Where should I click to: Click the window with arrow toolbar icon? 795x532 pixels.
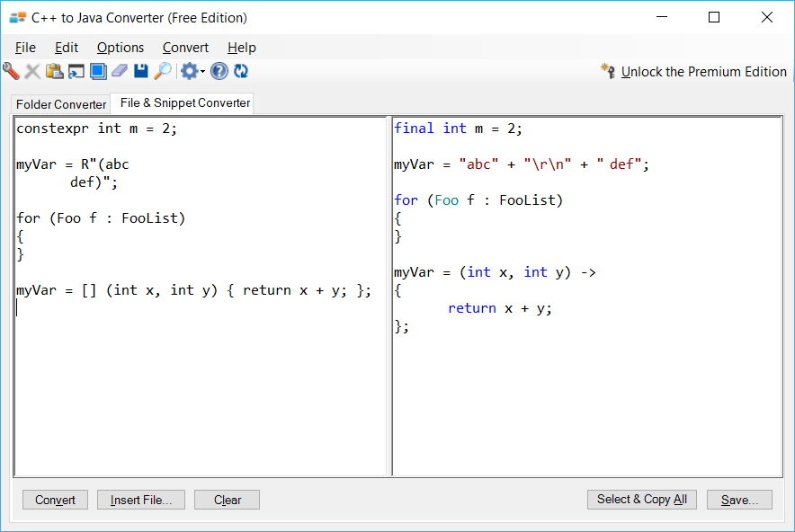(x=76, y=72)
